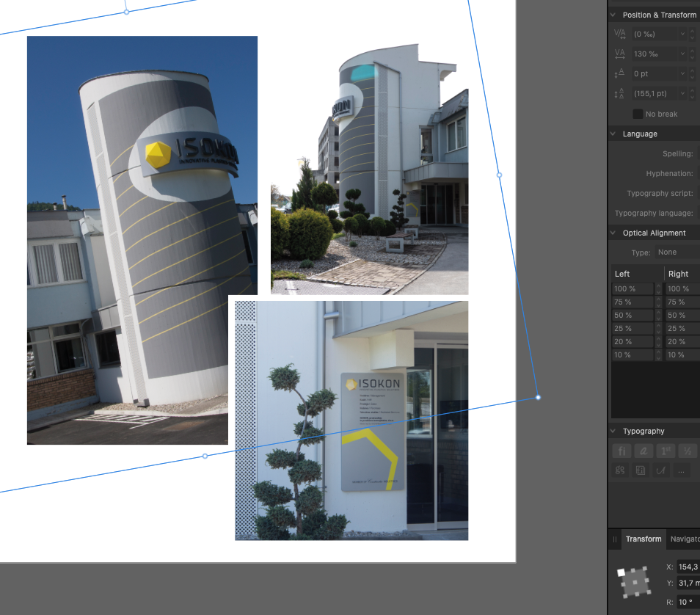
Task: Open the Optical Alignment Type dropdown
Action: (x=677, y=252)
